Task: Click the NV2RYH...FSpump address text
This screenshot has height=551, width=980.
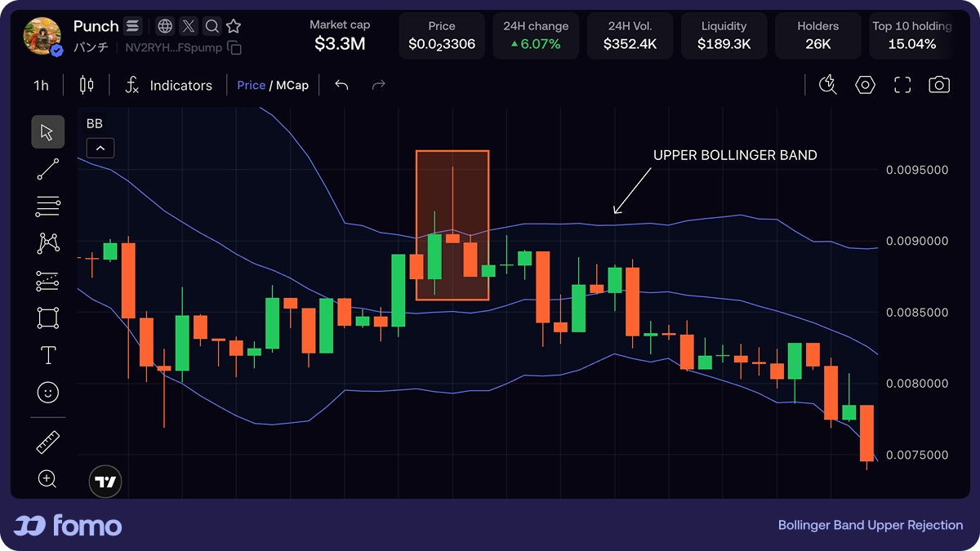Action: 173,47
